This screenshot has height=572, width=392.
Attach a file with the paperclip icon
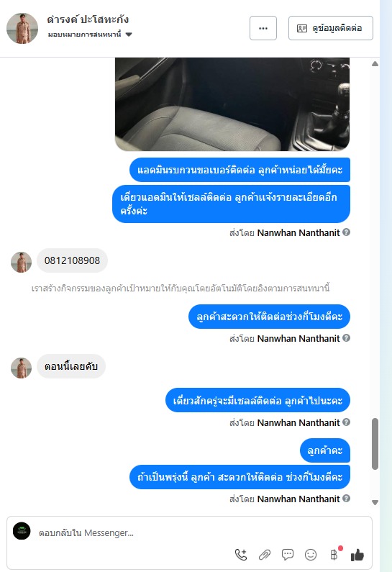265,555
